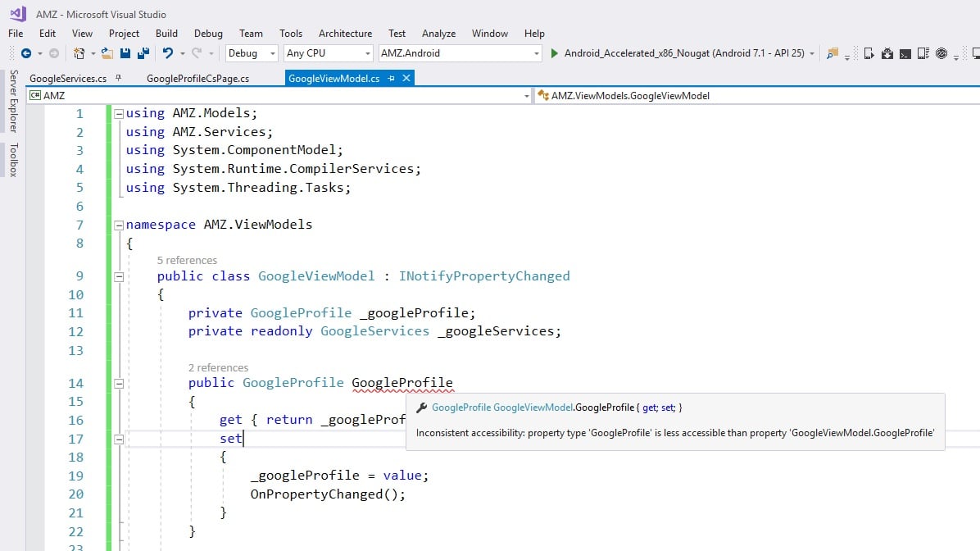
Task: Open the AMZ.ViewModels.GoogleViewModel type dropdown
Action: pos(757,96)
